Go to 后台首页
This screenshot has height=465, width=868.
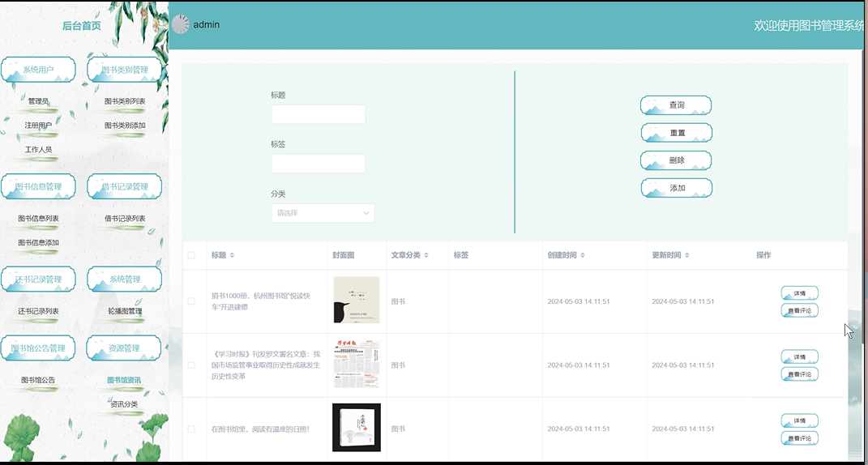(81, 25)
